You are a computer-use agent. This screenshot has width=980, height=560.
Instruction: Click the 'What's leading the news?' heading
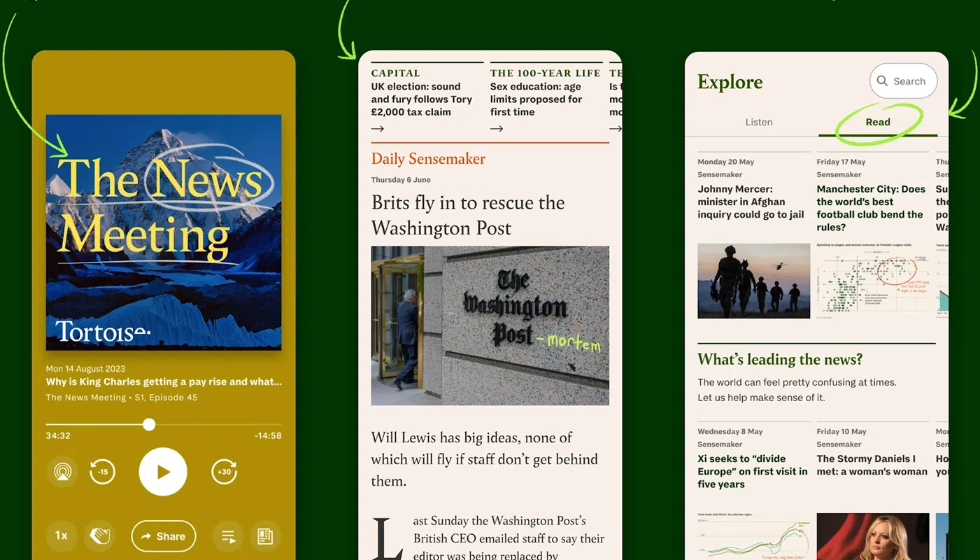[780, 360]
